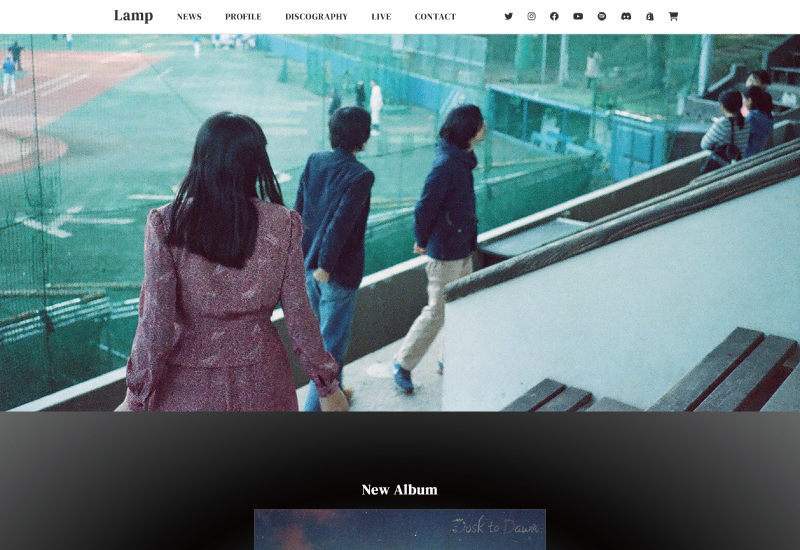Screen dimensions: 800x550
Task: Click the New Album heading
Action: pyautogui.click(x=399, y=490)
